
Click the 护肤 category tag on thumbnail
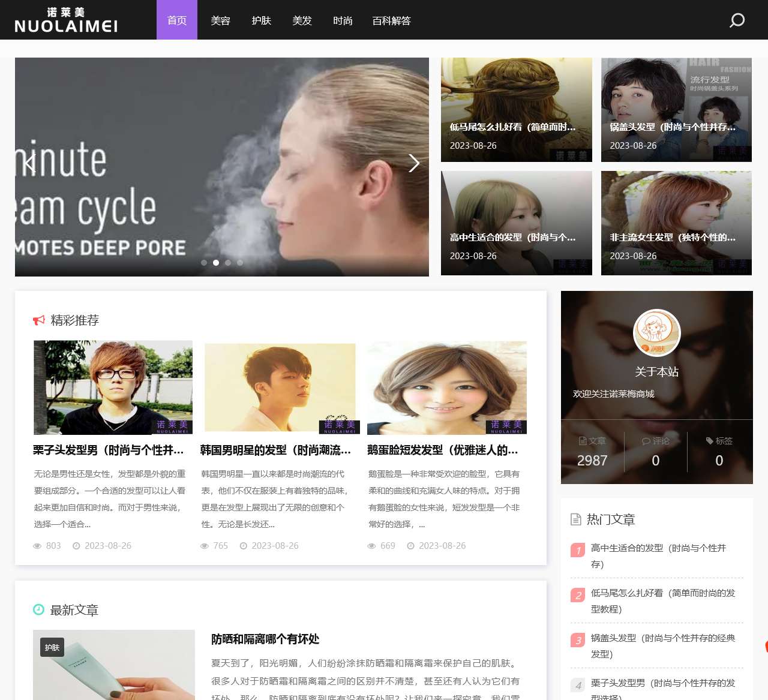[x=52, y=648]
